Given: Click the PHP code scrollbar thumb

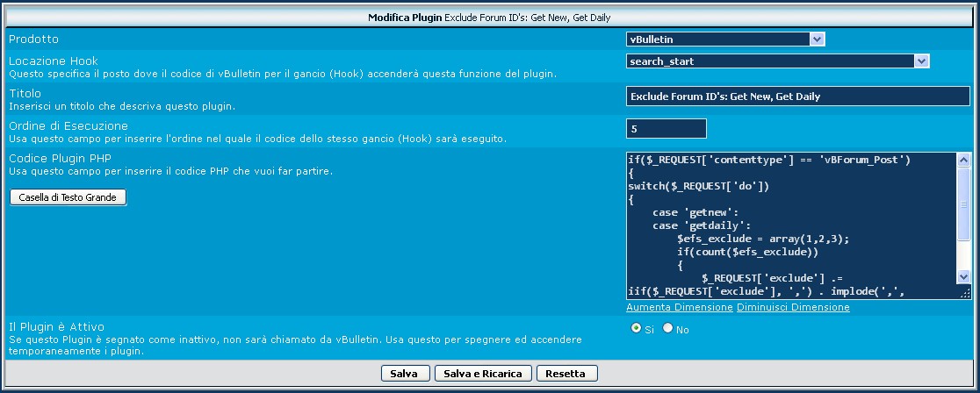Looking at the screenshot, I should 963,204.
